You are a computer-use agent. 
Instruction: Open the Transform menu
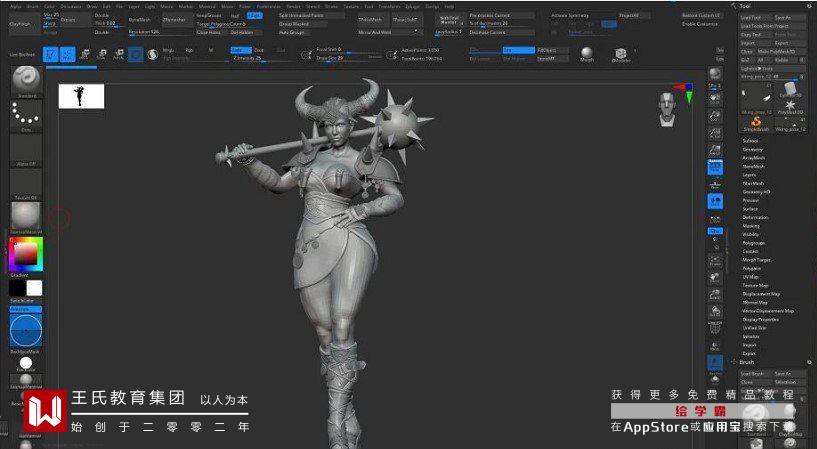(x=389, y=6)
